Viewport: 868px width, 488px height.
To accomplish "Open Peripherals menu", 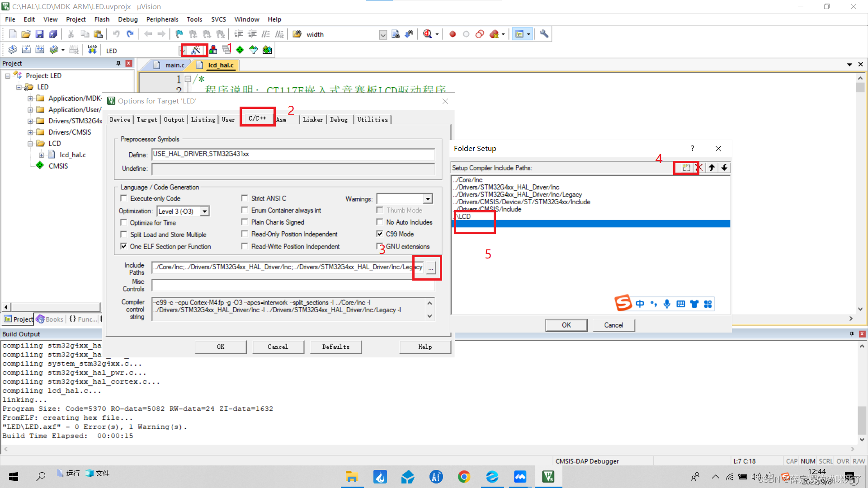I will tap(162, 19).
